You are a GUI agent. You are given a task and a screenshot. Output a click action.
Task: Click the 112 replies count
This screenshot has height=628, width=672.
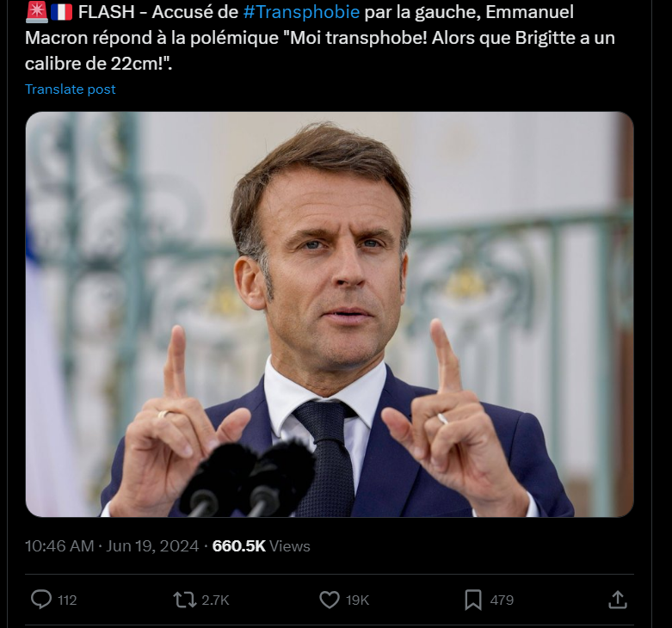[x=67, y=600]
